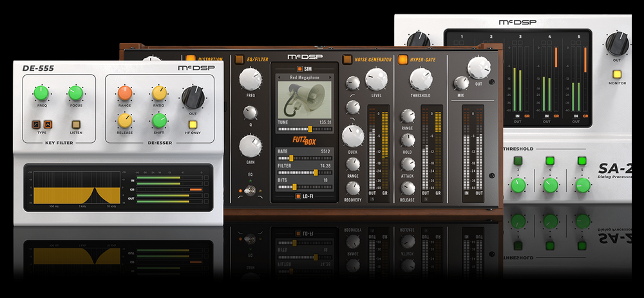Click the TUNE value 135.31
Screen dimensions: 644x298
325,122
